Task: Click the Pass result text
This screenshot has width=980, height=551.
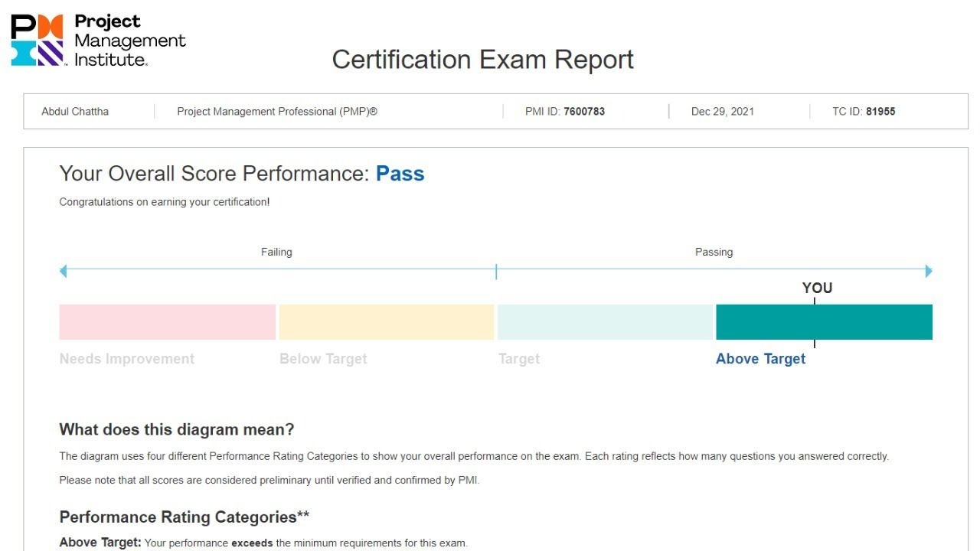Action: 400,174
